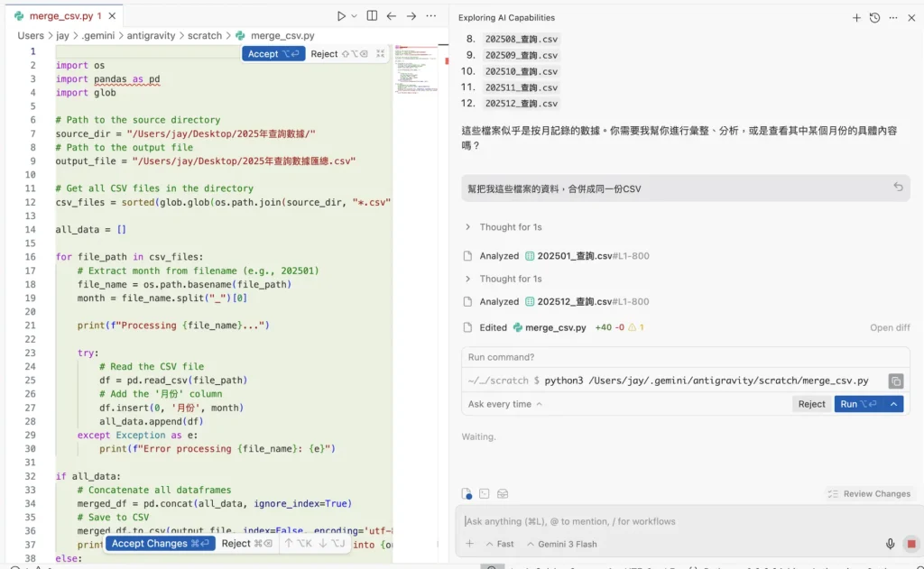Click the Python icon in breadcrumb
The height and width of the screenshot is (569, 924).
click(x=240, y=35)
